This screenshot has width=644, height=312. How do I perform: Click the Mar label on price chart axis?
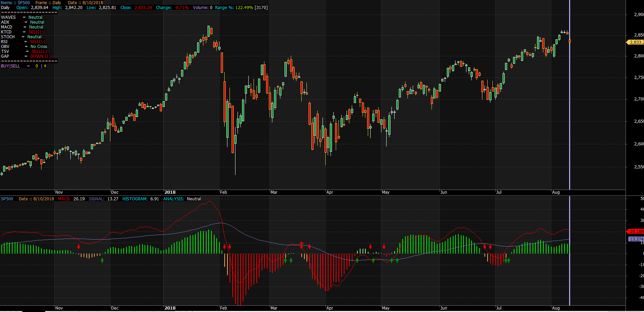pyautogui.click(x=274, y=192)
